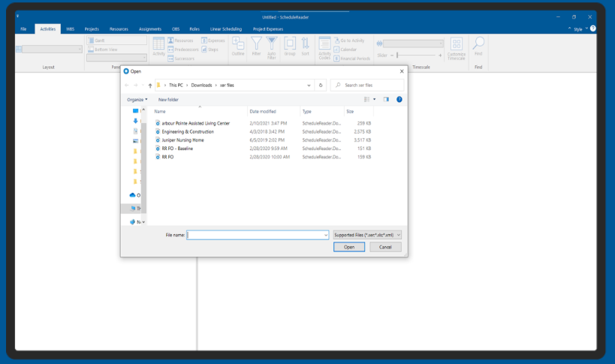Click the Group icon in ribbon
Screen dimensions: 615x364
[x=290, y=47]
